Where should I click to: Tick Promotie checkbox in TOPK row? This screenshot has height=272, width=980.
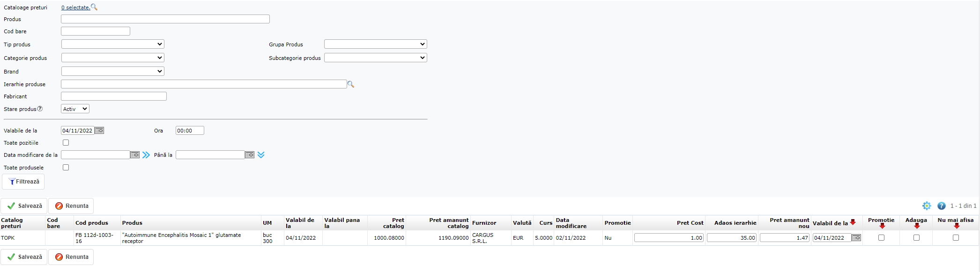881,238
